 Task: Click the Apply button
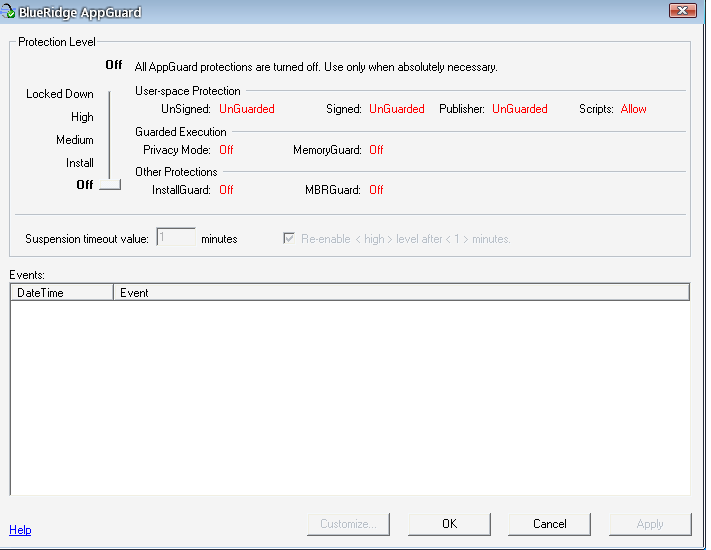[650, 524]
